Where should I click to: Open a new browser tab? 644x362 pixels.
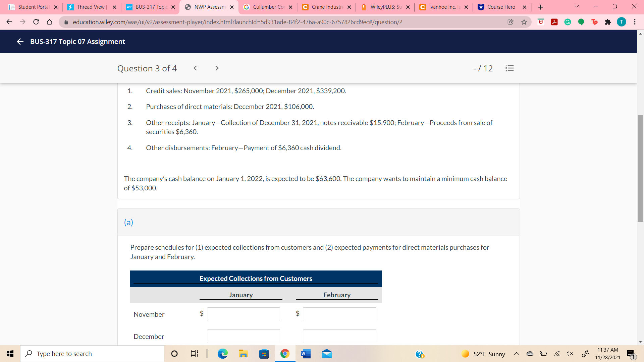[540, 7]
